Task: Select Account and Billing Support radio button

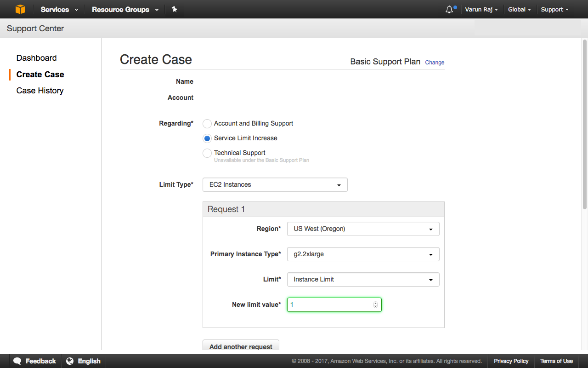Action: point(207,124)
